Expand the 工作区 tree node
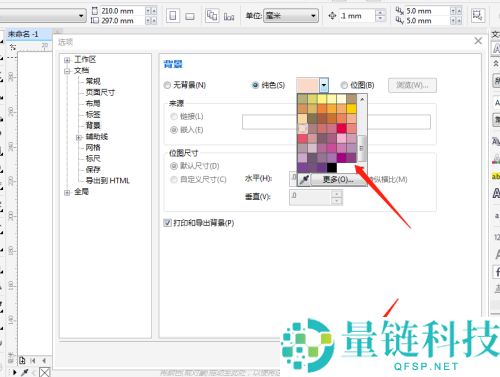The image size is (500, 377). point(67,60)
